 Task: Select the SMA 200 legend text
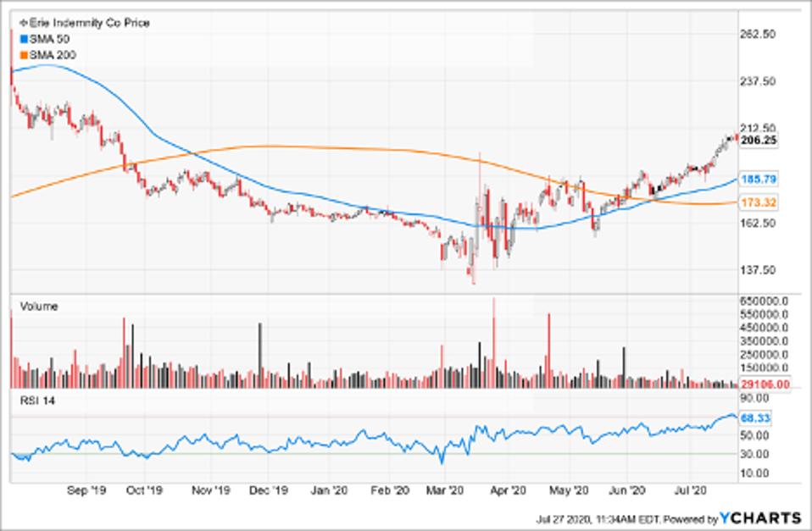pyautogui.click(x=53, y=55)
